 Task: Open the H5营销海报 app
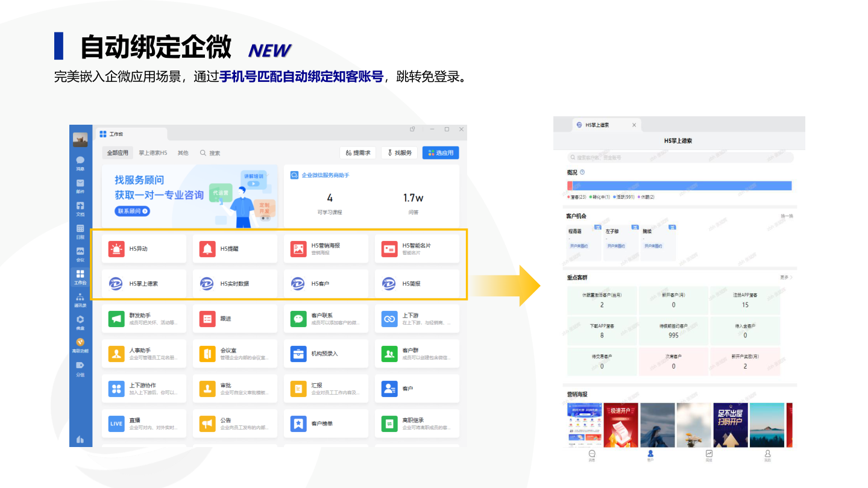pyautogui.click(x=326, y=249)
